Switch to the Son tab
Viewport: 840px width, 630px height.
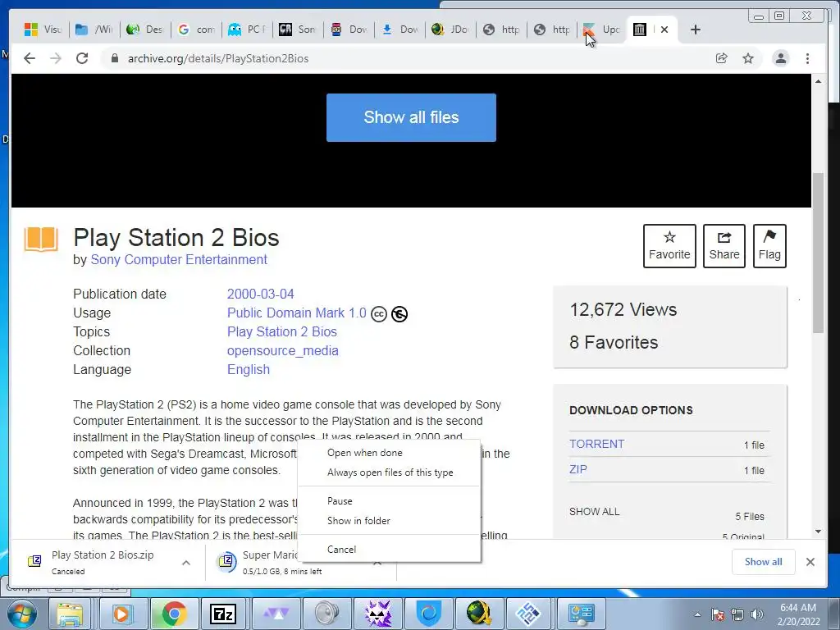point(298,30)
